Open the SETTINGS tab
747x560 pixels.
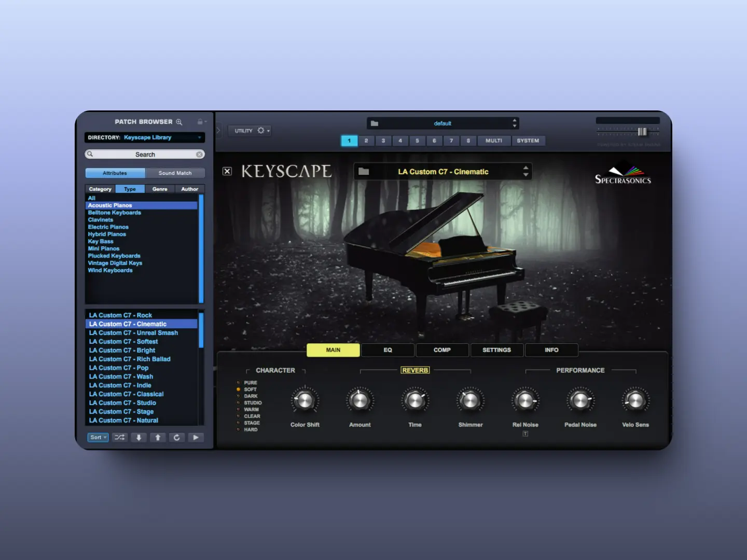pos(497,350)
